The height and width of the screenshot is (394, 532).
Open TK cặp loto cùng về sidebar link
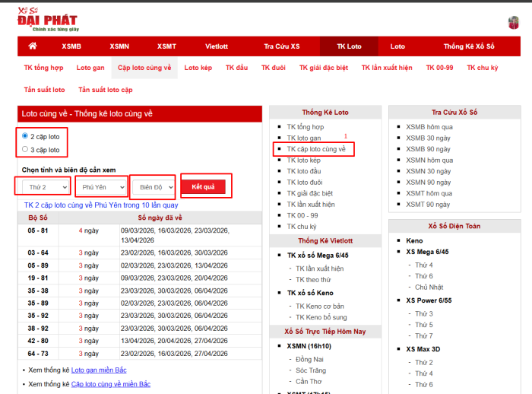pos(316,149)
